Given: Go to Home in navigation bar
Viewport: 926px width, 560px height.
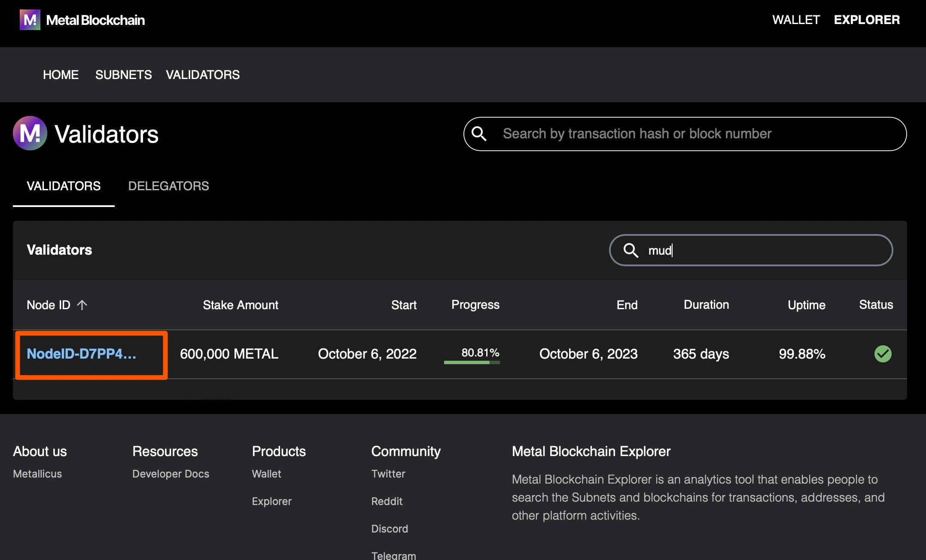Looking at the screenshot, I should pyautogui.click(x=61, y=75).
